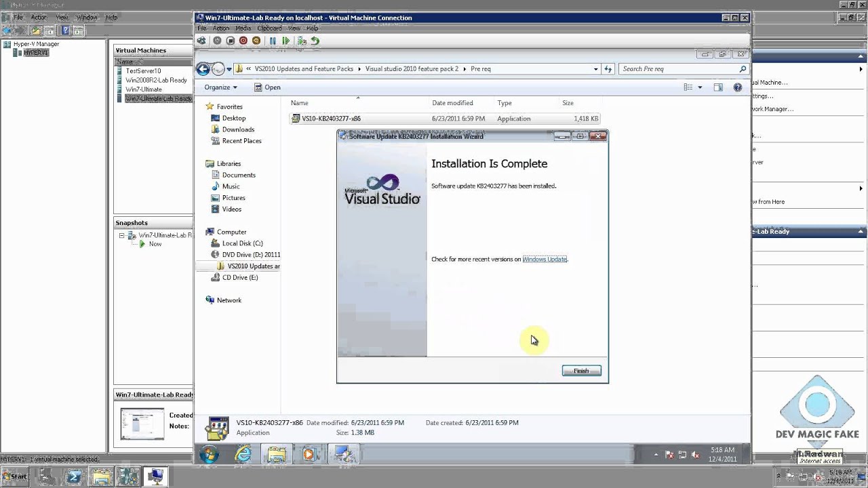Open Internet Explorer from VM taskbar
This screenshot has height=488, width=868.
tap(243, 454)
